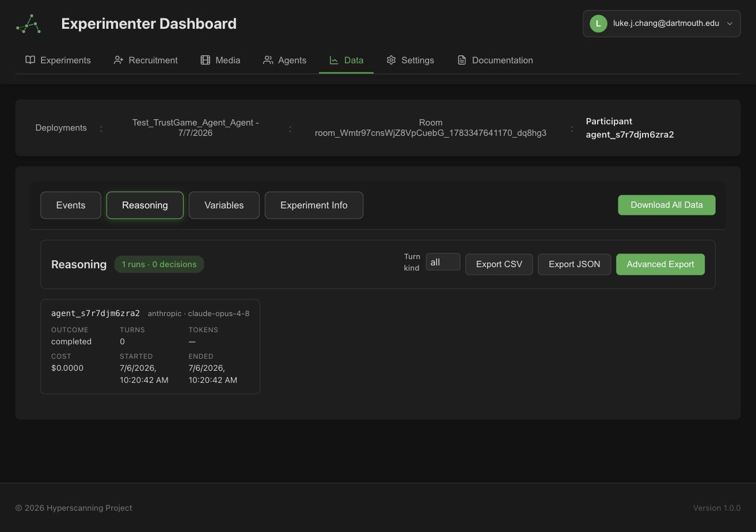The width and height of the screenshot is (756, 532).
Task: Click the Version 1.0.0 footer text
Action: tap(717, 508)
